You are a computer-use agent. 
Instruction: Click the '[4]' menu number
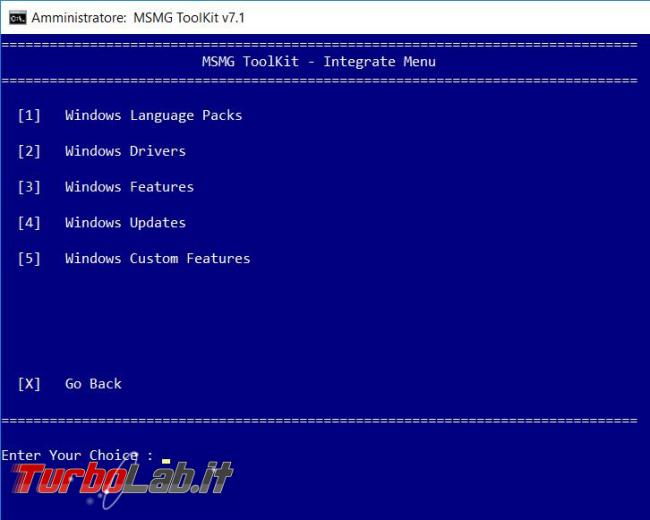(29, 223)
